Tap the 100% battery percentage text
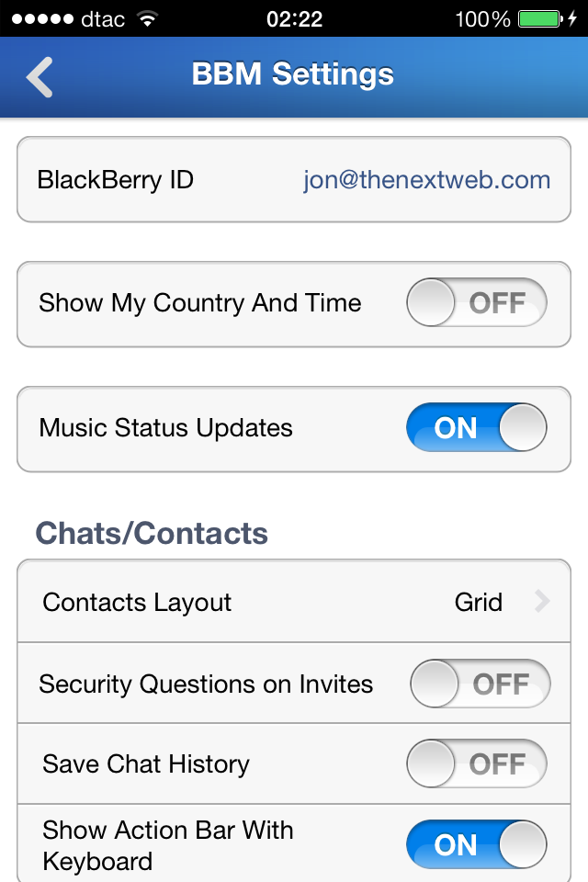Image resolution: width=588 pixels, height=882 pixels. pos(482,19)
